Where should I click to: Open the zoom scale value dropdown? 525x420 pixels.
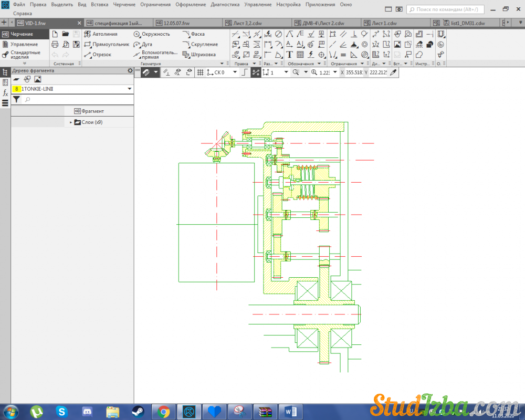(x=335, y=72)
